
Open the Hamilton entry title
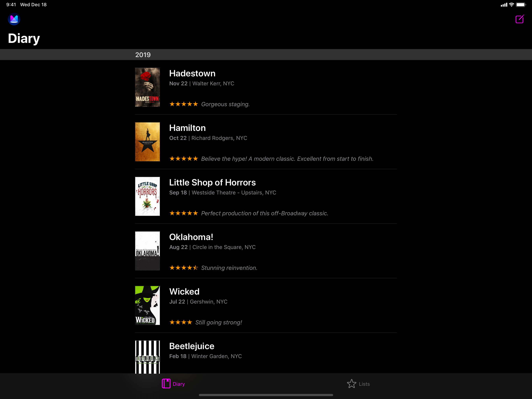point(187,128)
